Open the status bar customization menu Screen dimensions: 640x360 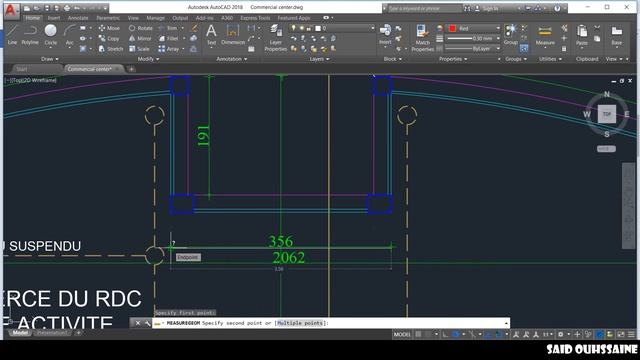631,334
